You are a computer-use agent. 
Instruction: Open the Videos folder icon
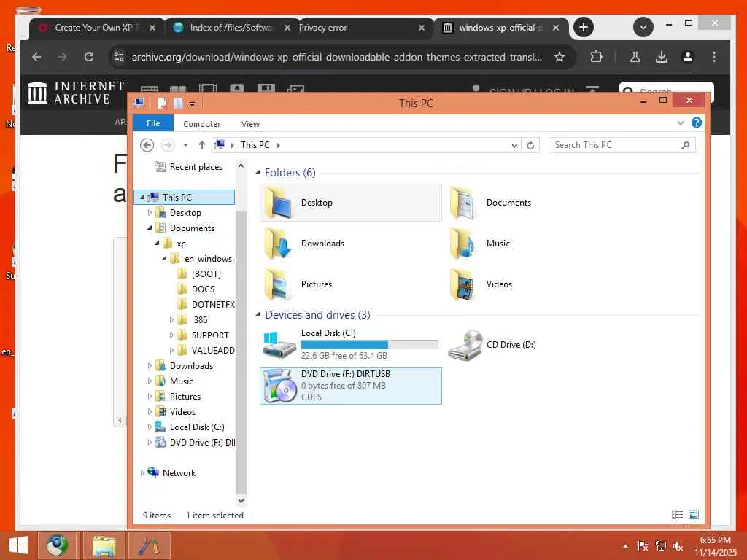[462, 284]
